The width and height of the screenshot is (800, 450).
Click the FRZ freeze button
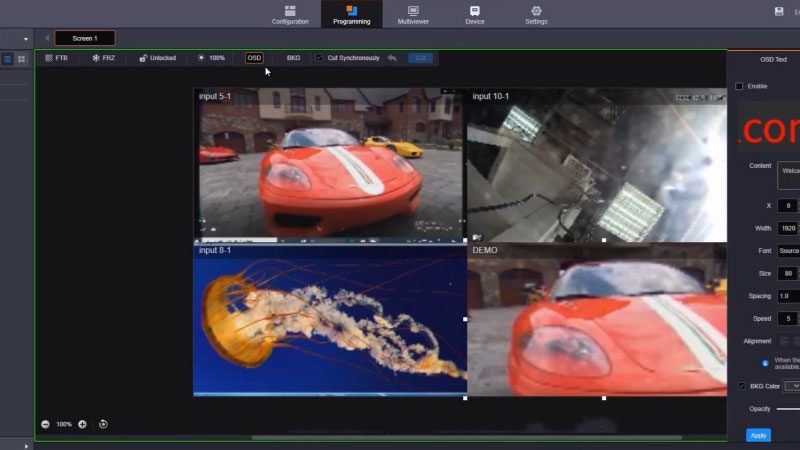point(103,58)
